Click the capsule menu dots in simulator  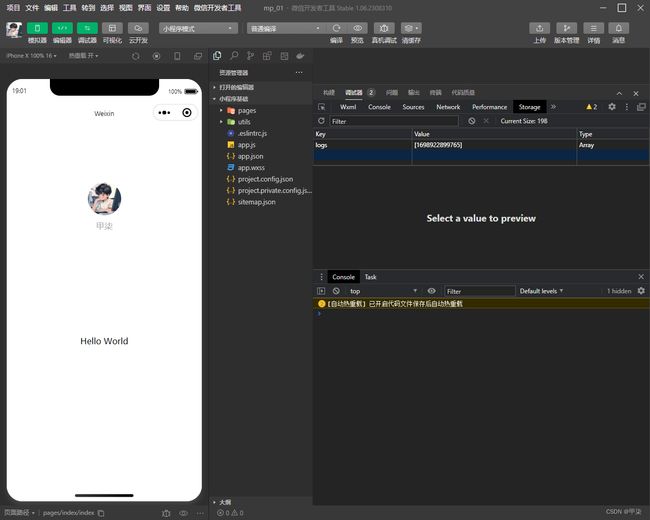point(164,112)
